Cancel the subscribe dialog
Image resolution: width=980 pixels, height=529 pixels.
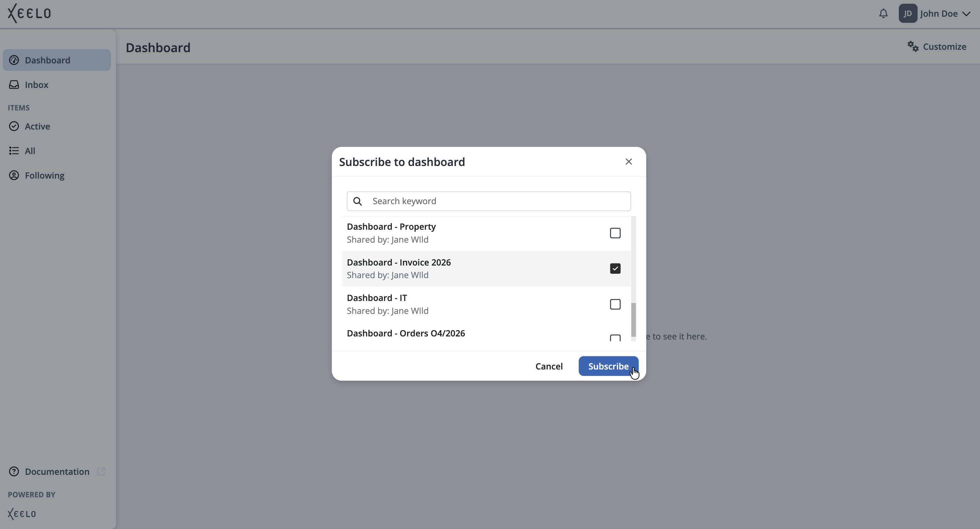(x=549, y=366)
